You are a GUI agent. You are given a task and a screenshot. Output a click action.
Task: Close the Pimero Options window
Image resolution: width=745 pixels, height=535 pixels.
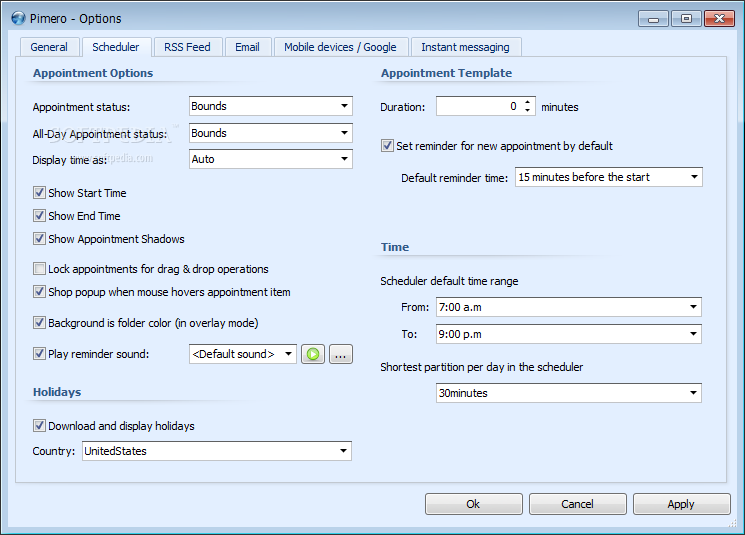pos(719,19)
